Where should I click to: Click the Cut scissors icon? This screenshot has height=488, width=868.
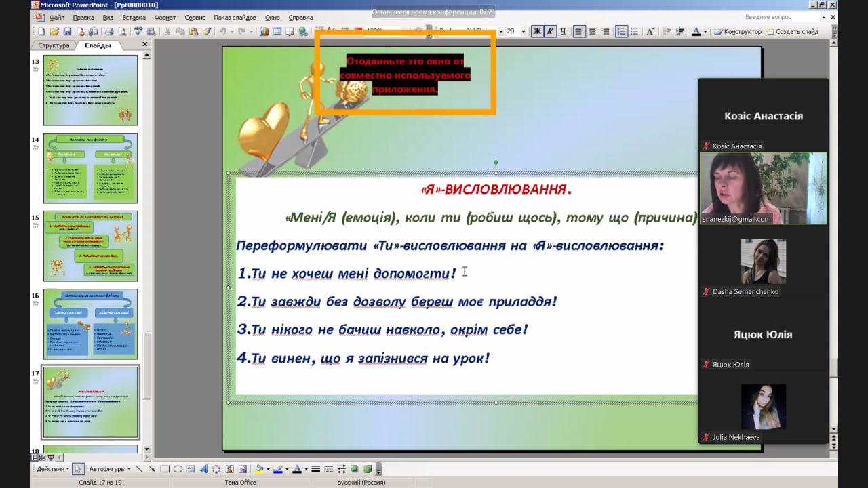[x=167, y=31]
